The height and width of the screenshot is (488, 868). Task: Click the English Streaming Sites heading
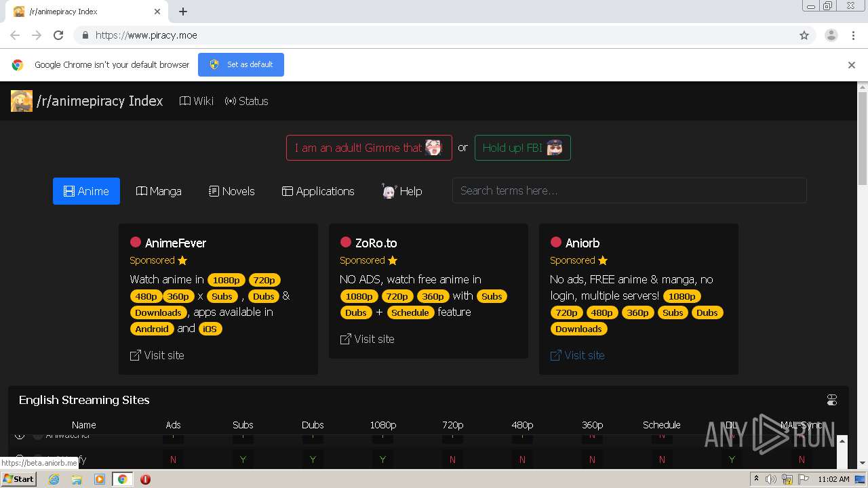click(84, 400)
